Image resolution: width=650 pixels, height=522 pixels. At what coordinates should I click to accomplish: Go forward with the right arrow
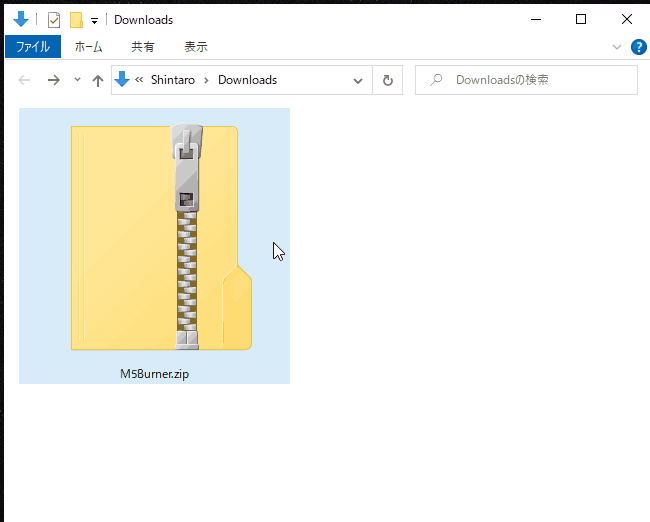54,80
